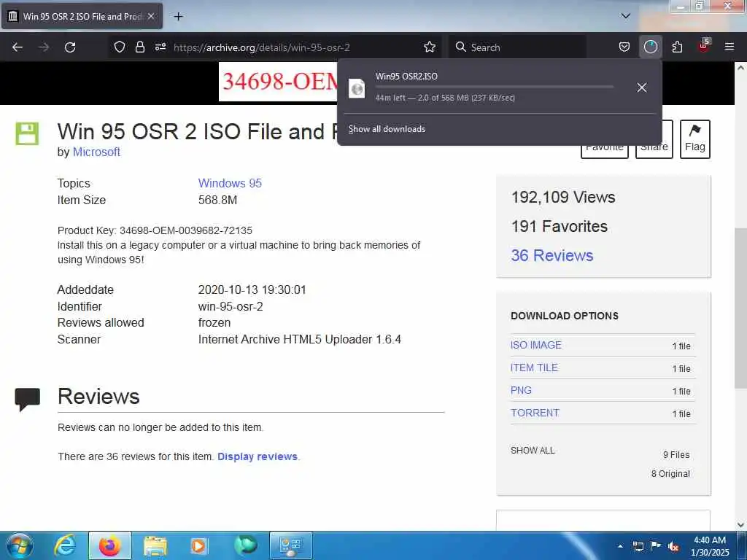Expand SHOW ALL download files

532,451
